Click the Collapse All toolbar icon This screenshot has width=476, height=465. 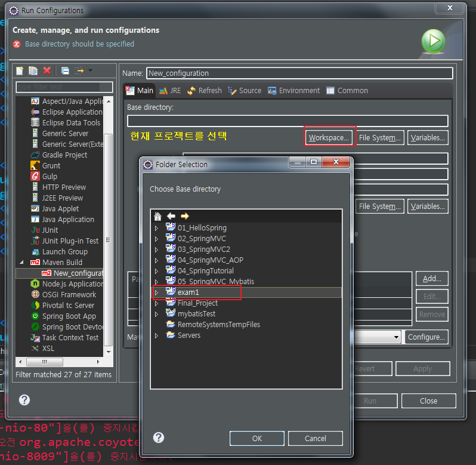click(65, 71)
